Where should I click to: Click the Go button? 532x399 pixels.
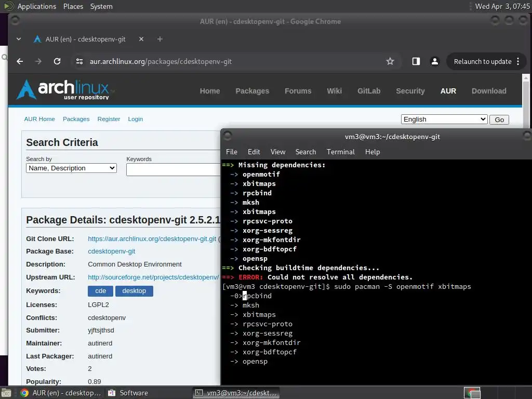point(499,120)
